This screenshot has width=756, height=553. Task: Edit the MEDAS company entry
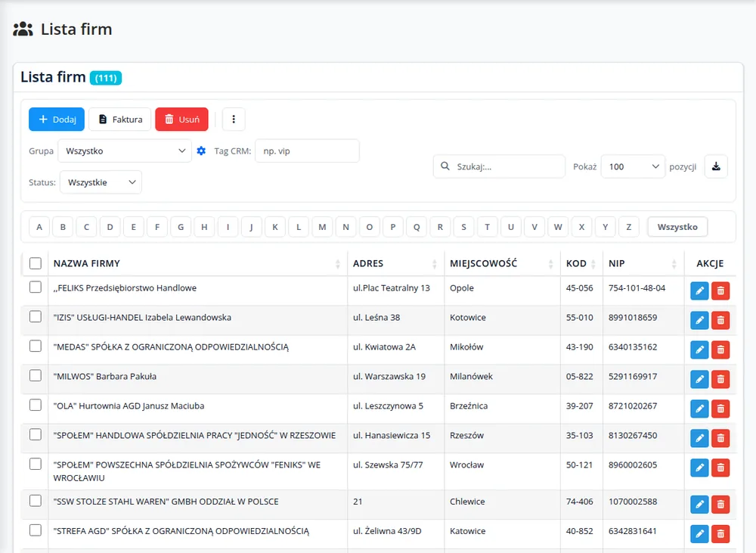tap(699, 350)
